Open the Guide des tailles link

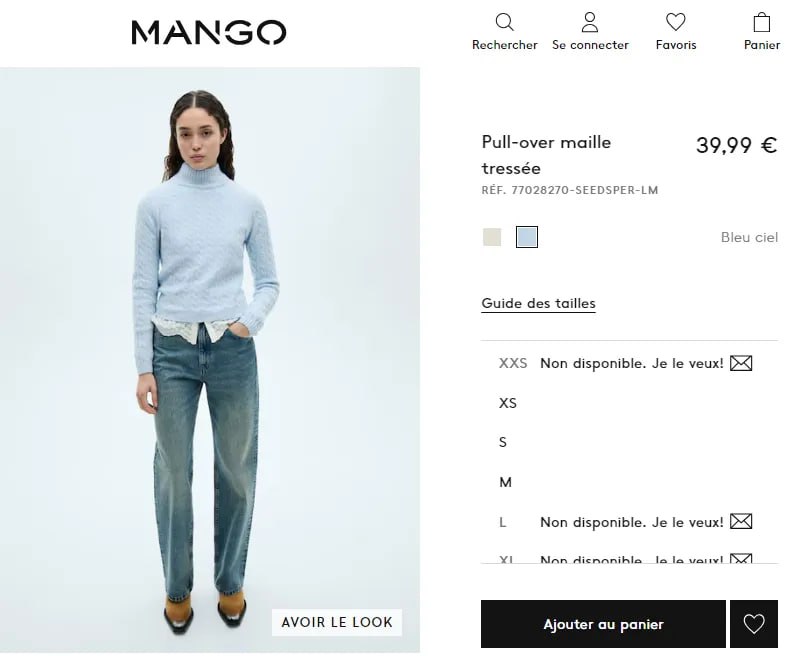point(538,303)
